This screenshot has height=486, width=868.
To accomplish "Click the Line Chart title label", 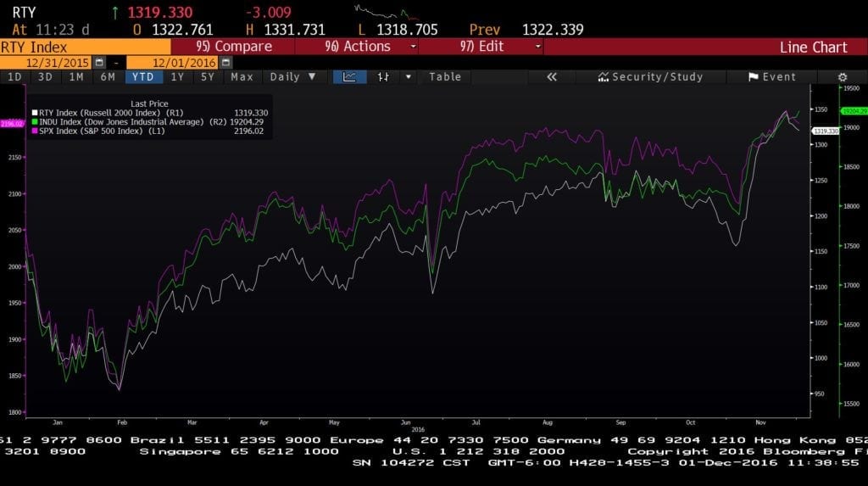I will tap(813, 47).
